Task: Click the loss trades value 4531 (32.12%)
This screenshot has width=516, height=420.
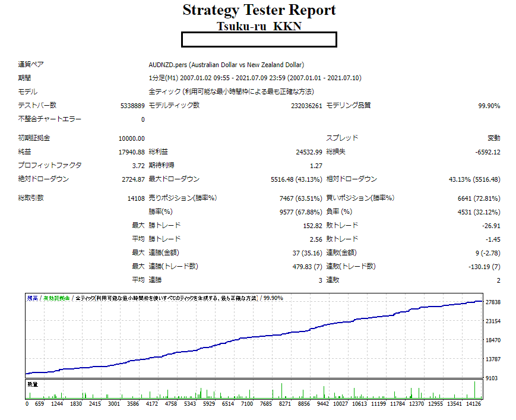Action: click(x=479, y=212)
